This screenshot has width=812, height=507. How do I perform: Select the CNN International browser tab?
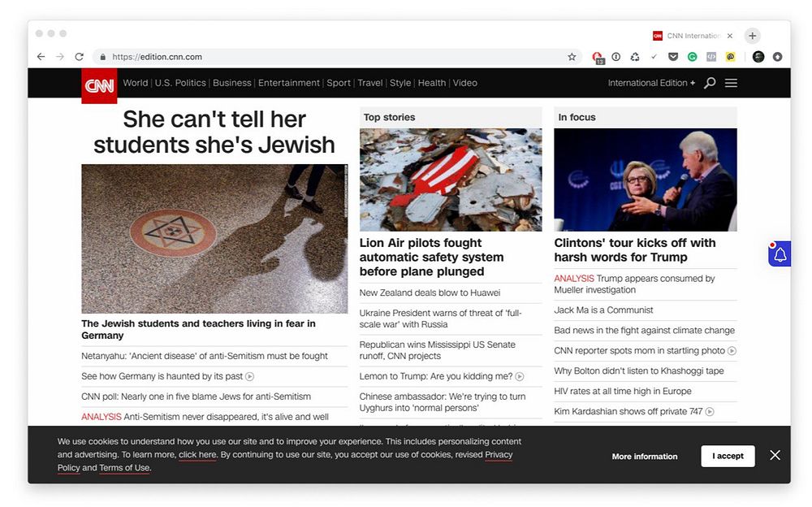693,36
